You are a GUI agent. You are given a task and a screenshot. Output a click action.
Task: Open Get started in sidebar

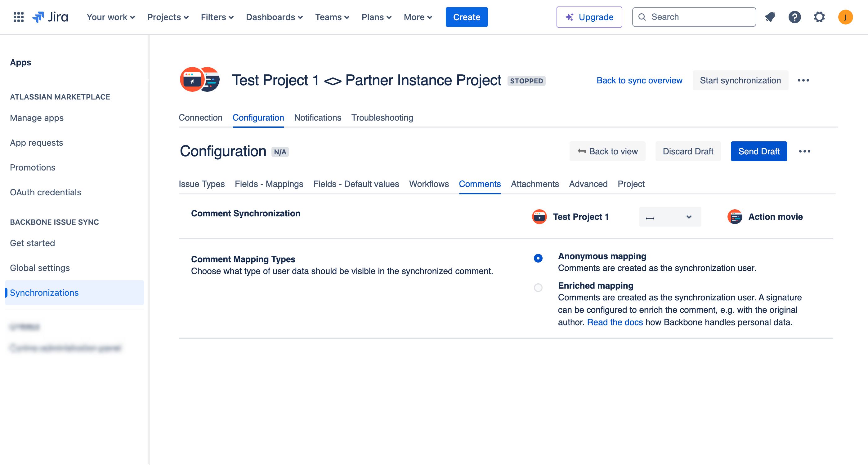(x=32, y=243)
